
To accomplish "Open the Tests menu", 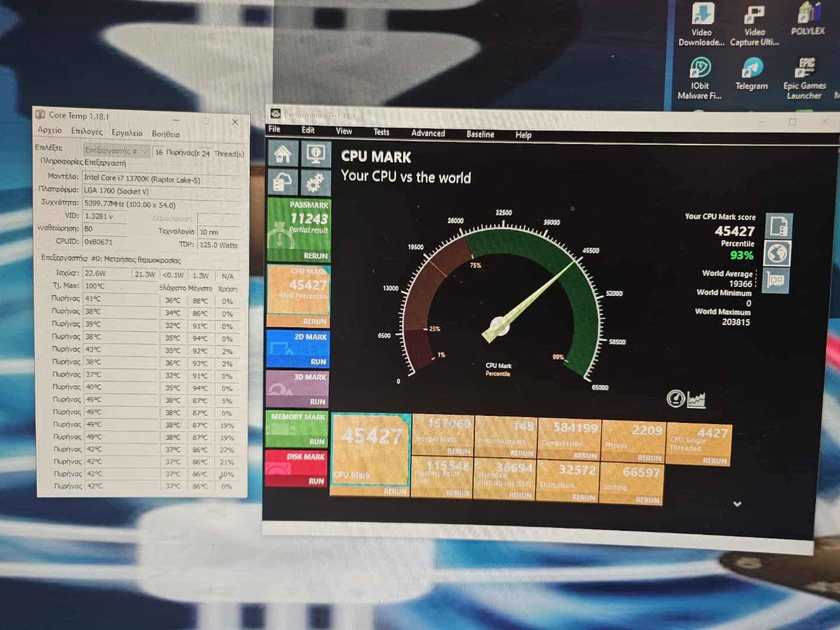I will pyautogui.click(x=381, y=132).
